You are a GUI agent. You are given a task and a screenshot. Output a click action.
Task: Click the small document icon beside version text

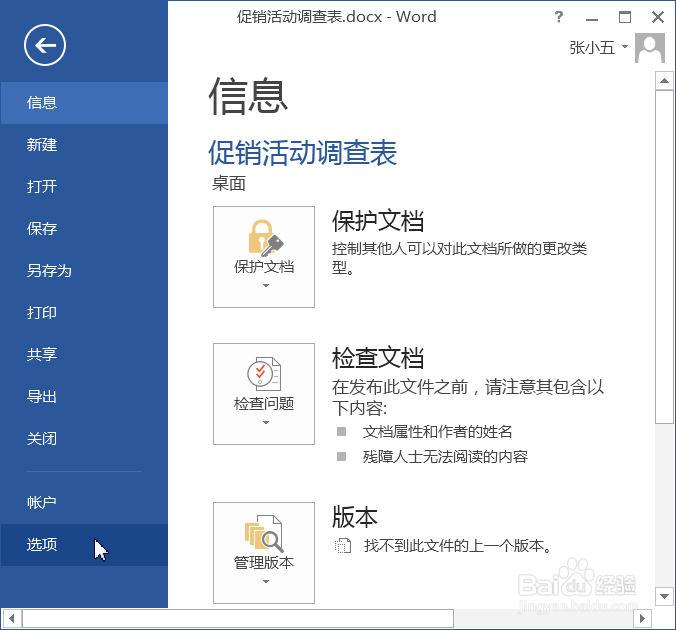click(343, 546)
